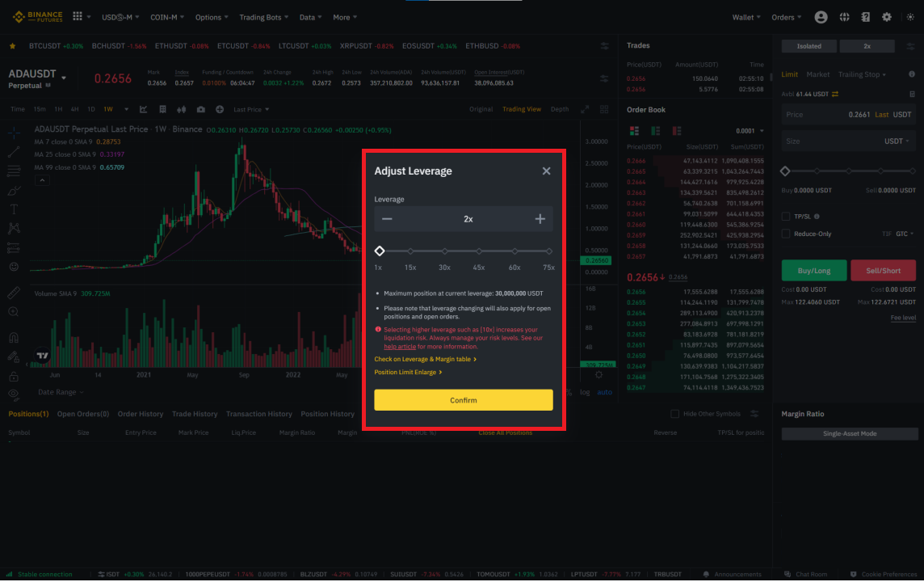Viewport: 924px width, 582px height.
Task: Click the emoji icons drawing tool
Action: point(14,267)
